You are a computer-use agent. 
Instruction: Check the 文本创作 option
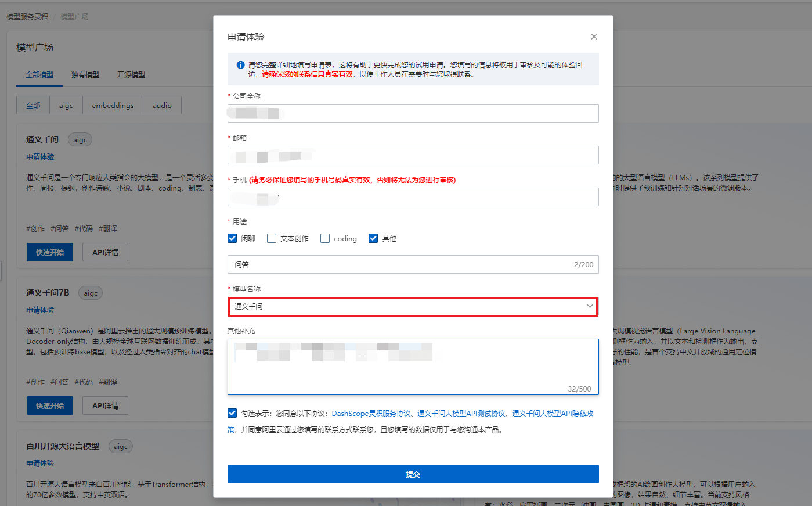tap(272, 238)
